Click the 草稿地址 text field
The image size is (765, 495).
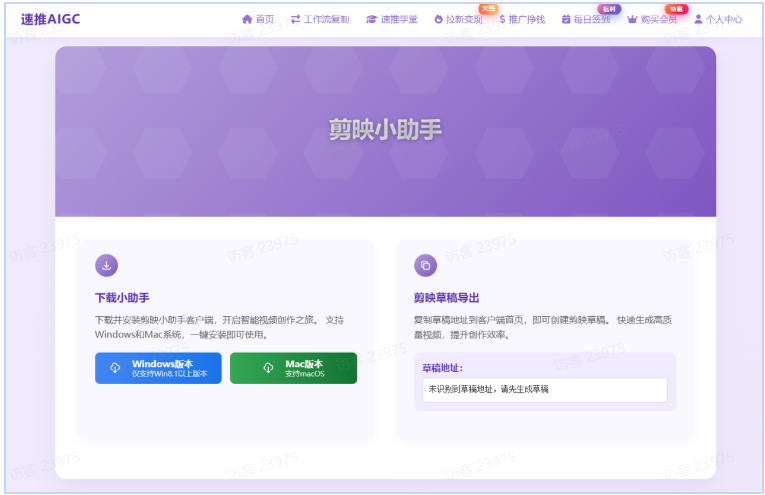coord(545,389)
